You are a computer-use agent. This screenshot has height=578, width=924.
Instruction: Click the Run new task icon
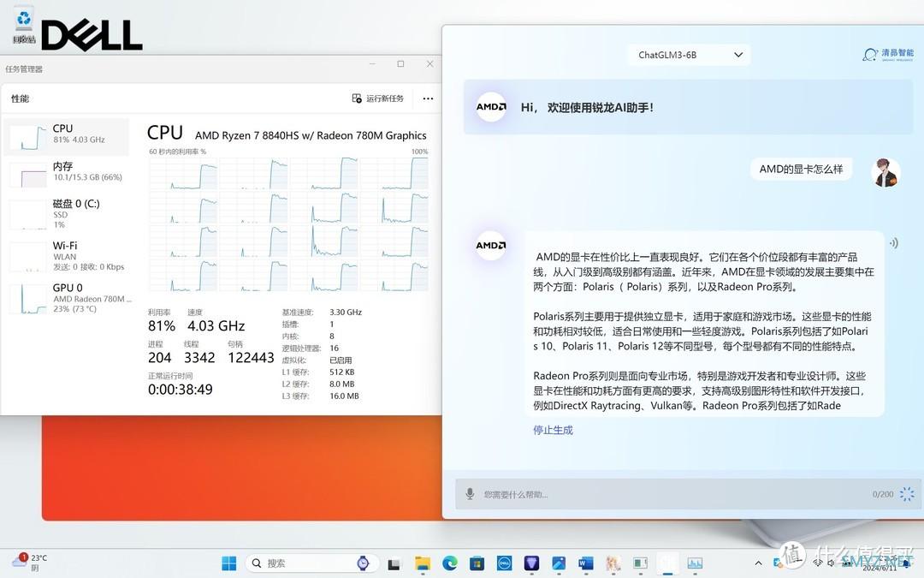pos(357,98)
